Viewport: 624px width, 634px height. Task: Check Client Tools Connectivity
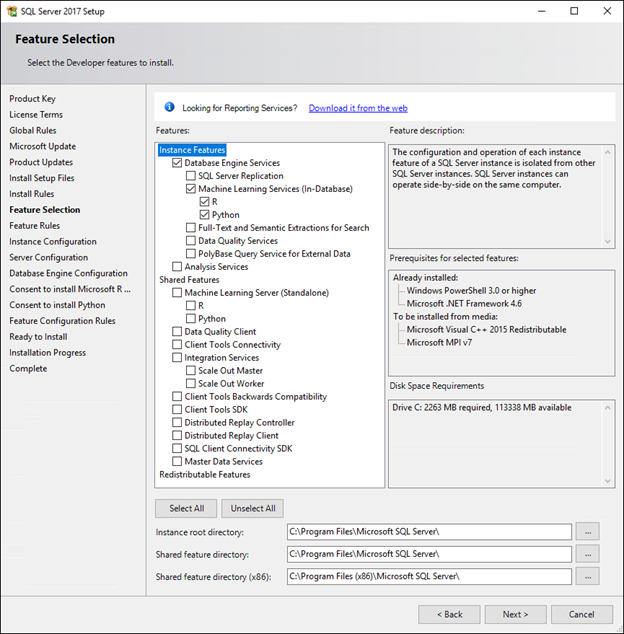click(x=177, y=344)
